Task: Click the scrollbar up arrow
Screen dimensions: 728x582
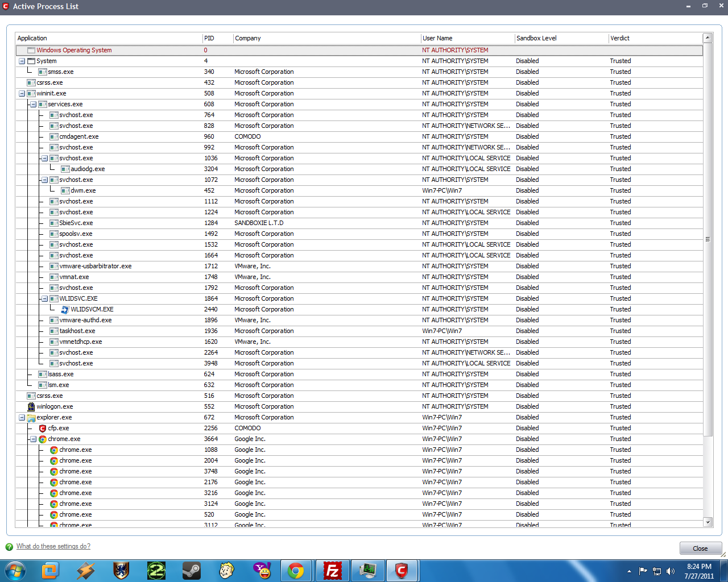Action: point(708,38)
